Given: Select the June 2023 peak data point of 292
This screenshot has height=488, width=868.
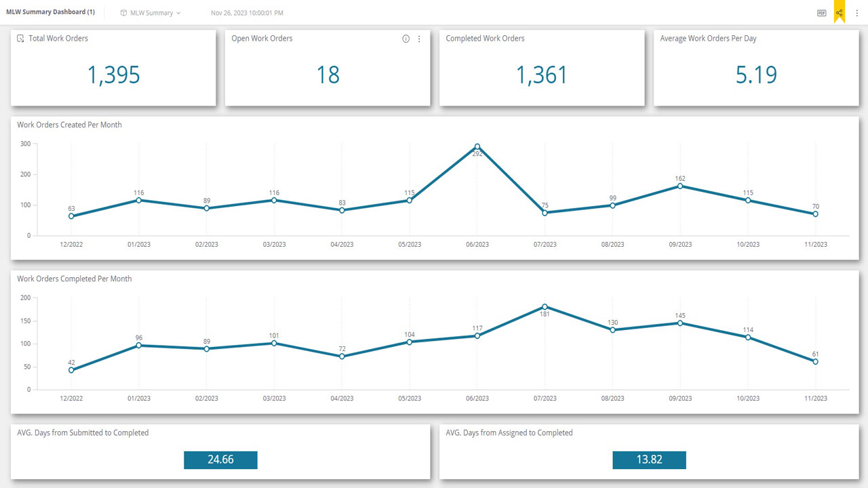Looking at the screenshot, I should (x=477, y=146).
